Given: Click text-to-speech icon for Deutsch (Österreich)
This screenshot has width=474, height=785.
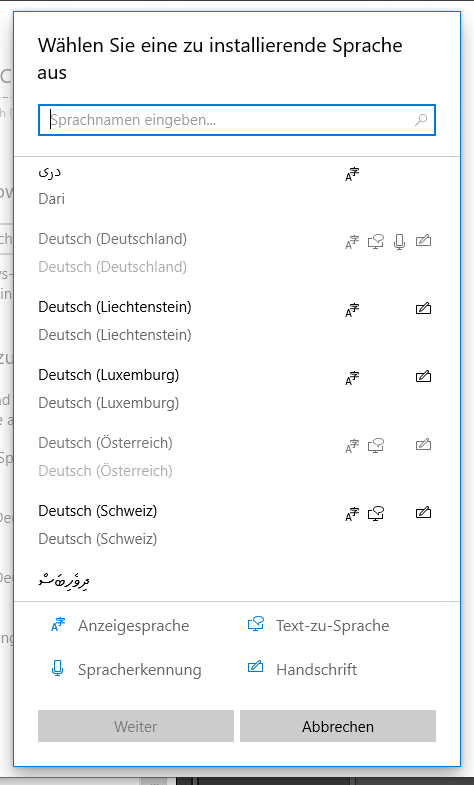Looking at the screenshot, I should [x=376, y=446].
